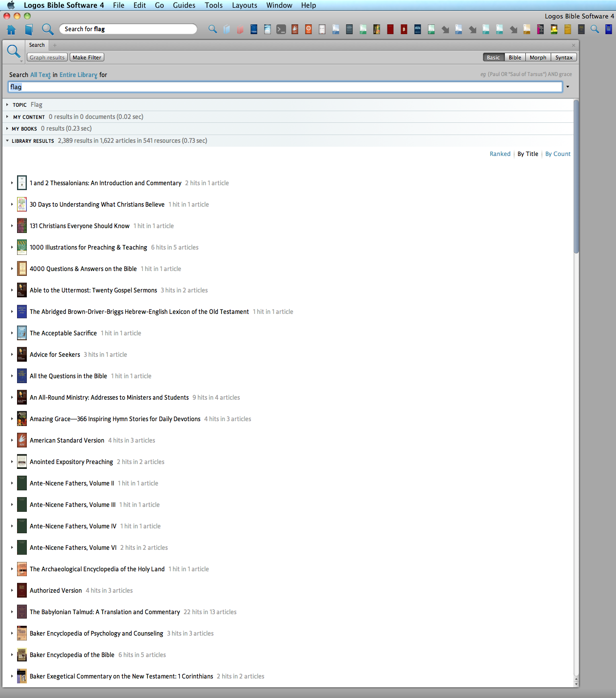
Task: Open the Go menu
Action: coord(159,5)
